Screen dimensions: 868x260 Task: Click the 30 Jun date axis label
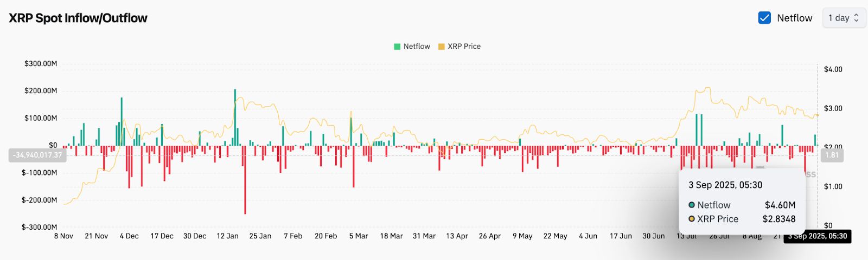(654, 236)
